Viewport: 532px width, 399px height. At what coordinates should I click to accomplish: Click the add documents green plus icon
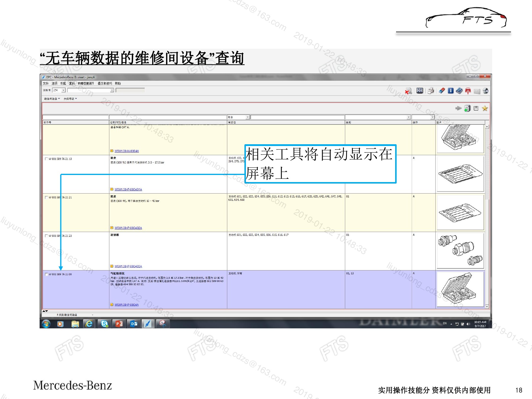[467, 108]
